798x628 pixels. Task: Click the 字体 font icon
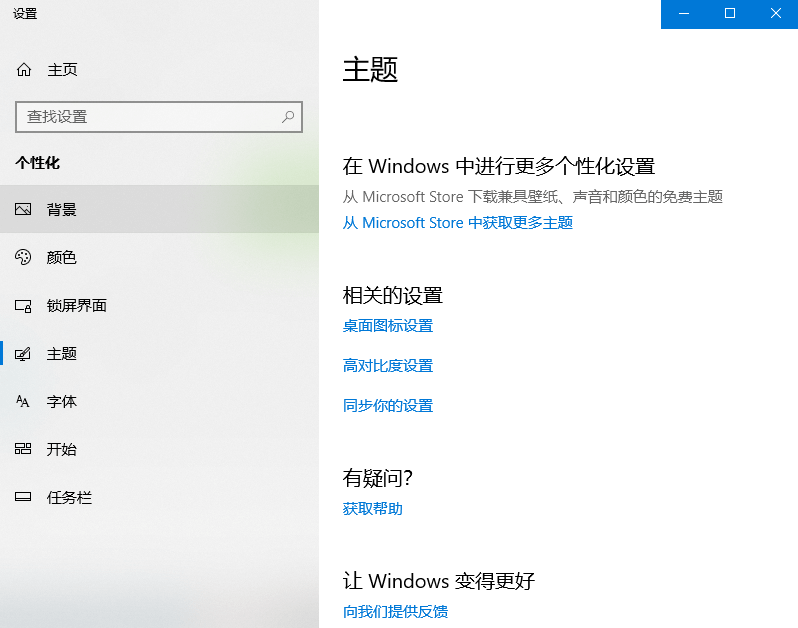pos(23,401)
